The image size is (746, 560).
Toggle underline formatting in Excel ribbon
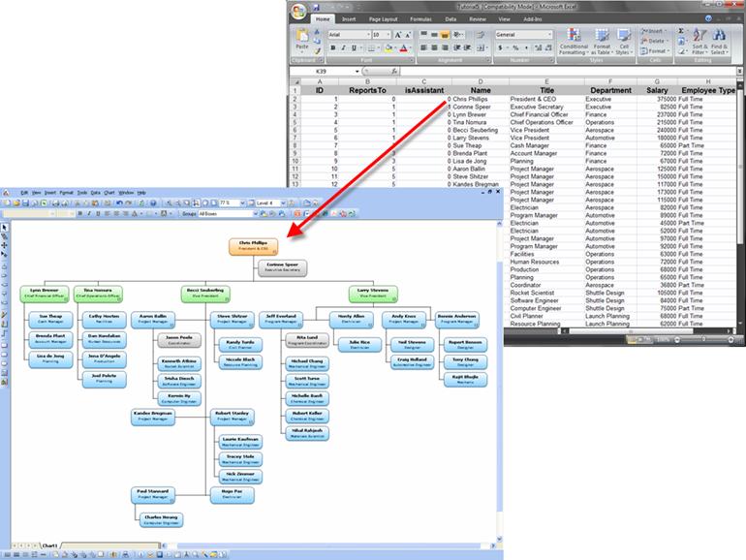tap(350, 47)
